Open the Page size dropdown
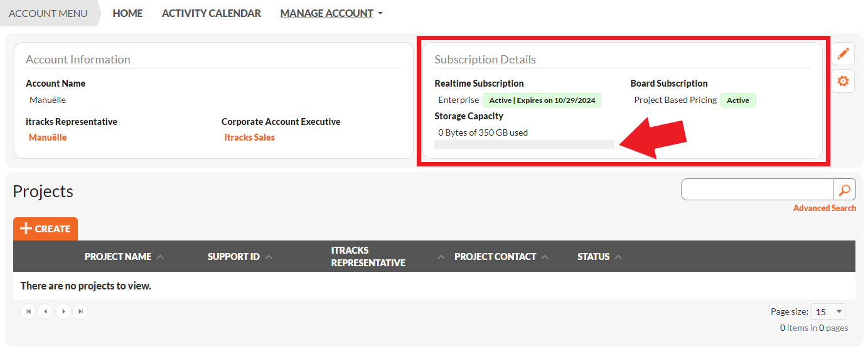This screenshot has height=351, width=868. 828,311
